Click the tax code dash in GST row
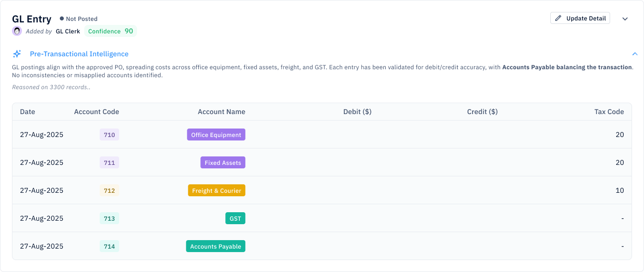Screen dimensions: 644x272 (x=623, y=218)
